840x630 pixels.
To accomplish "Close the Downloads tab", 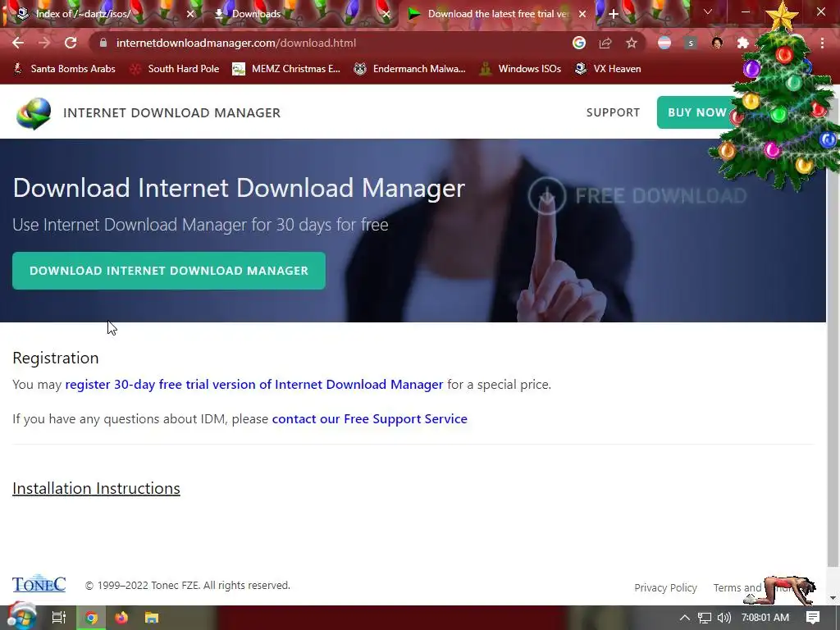I will (386, 14).
